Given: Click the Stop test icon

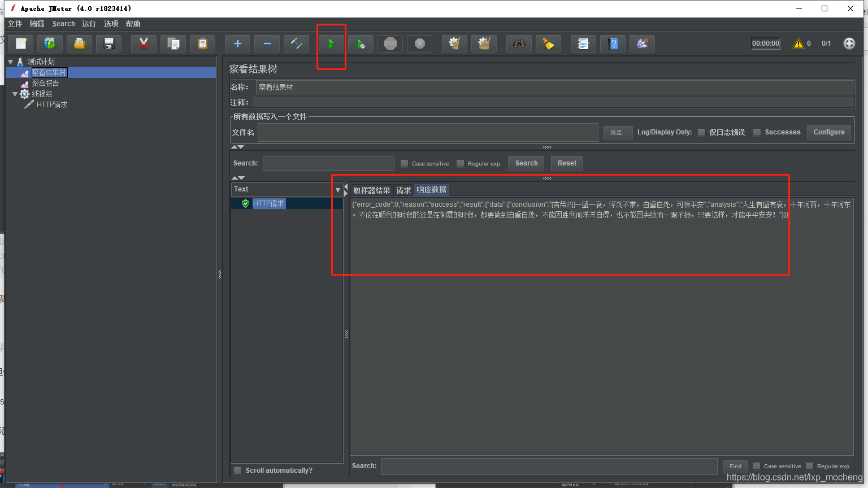Looking at the screenshot, I should 390,43.
